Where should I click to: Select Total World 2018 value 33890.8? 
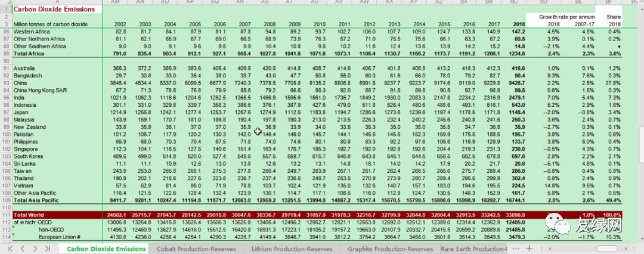tap(515, 215)
